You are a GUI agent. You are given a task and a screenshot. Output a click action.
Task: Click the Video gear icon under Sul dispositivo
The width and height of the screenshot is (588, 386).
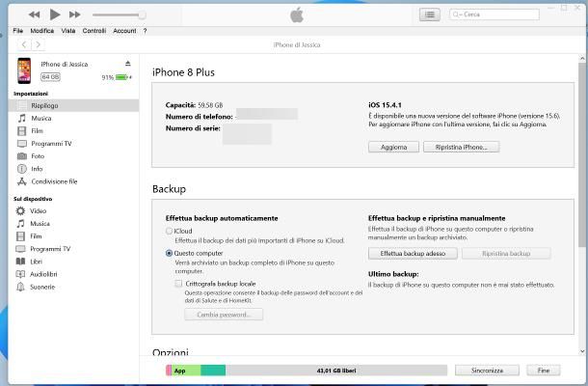tap(20, 210)
